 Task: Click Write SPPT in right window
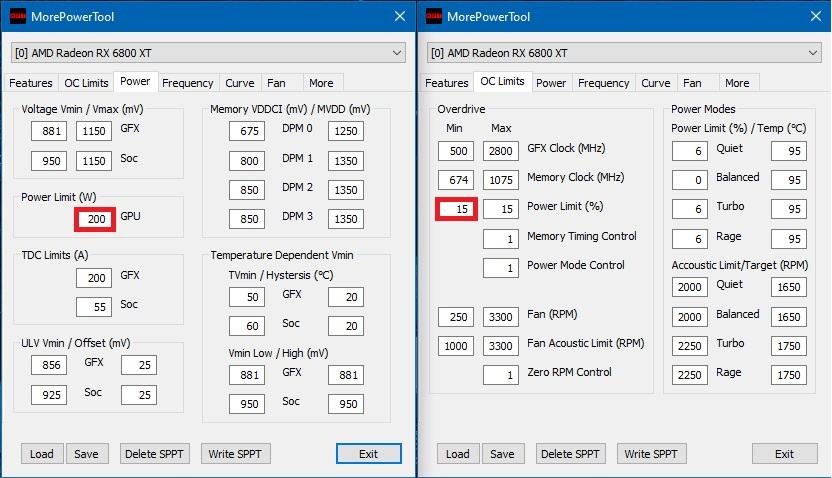pos(652,454)
